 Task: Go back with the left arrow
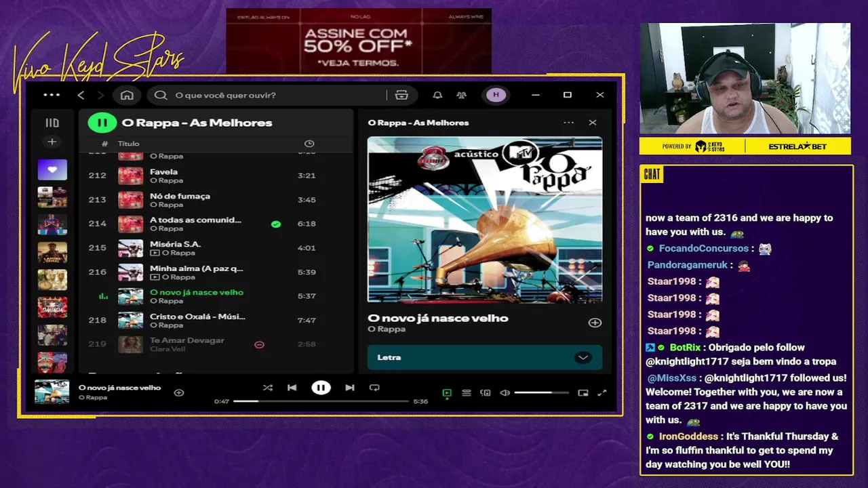point(81,95)
